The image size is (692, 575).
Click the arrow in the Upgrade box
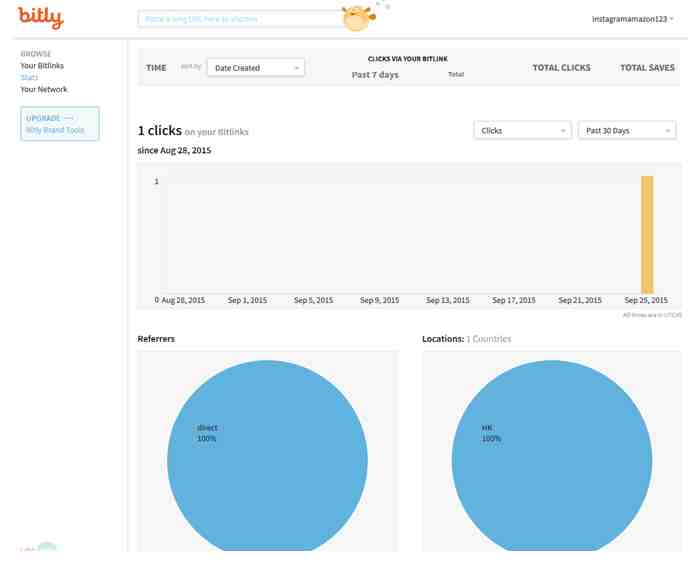point(68,118)
